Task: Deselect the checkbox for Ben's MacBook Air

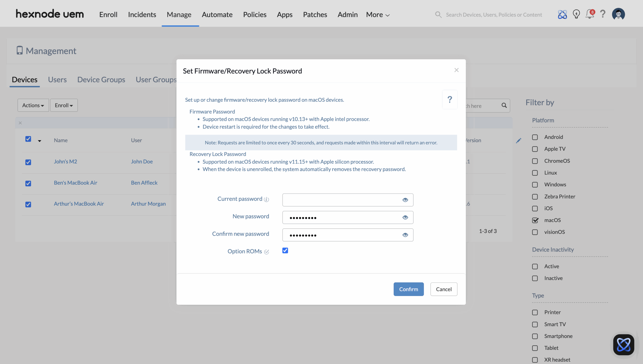Action: [x=28, y=183]
